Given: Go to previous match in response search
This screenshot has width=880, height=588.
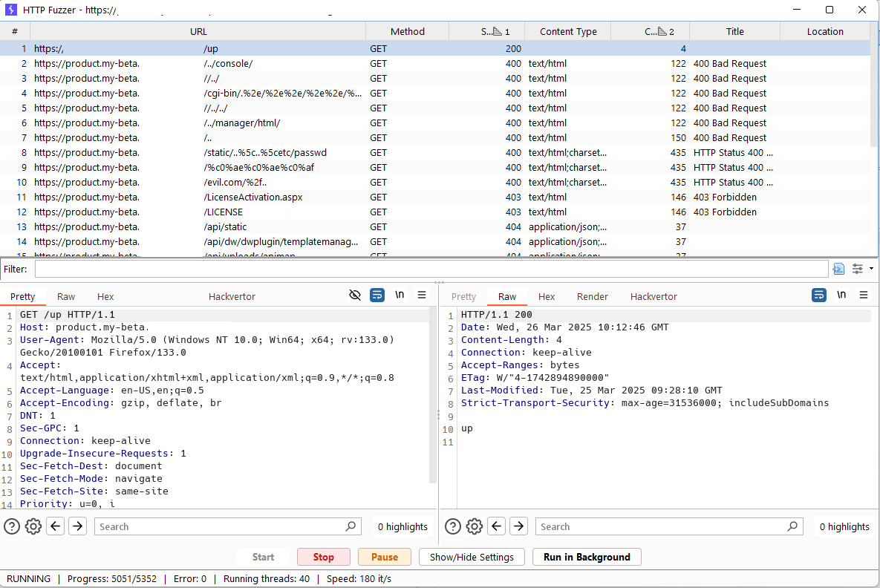Looking at the screenshot, I should [x=497, y=526].
